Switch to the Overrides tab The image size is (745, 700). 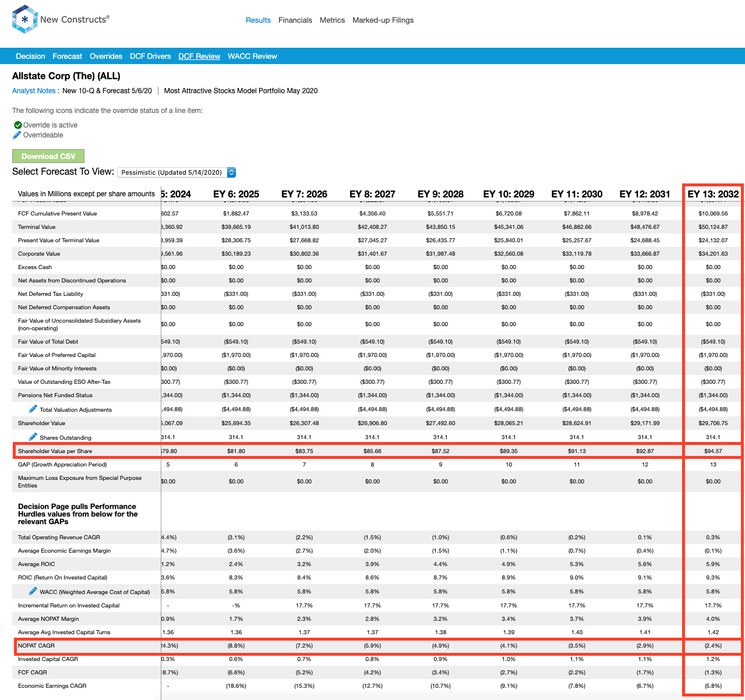[106, 56]
